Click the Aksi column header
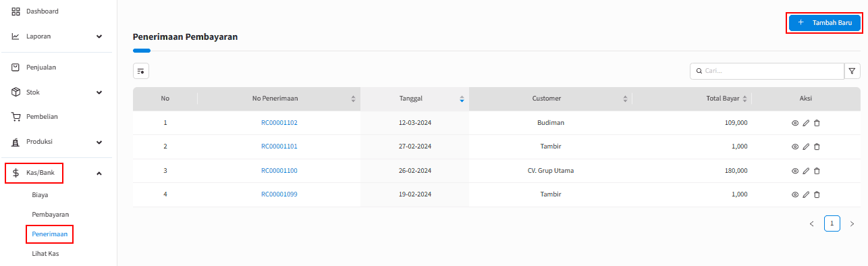 coord(806,99)
